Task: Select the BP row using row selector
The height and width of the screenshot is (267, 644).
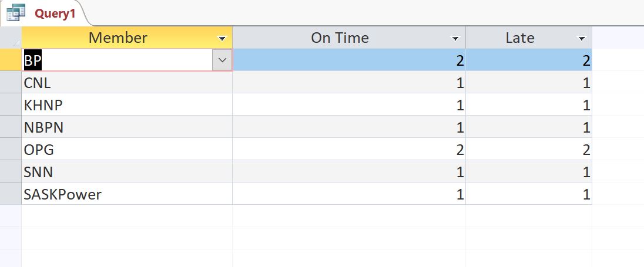Action: coord(11,60)
